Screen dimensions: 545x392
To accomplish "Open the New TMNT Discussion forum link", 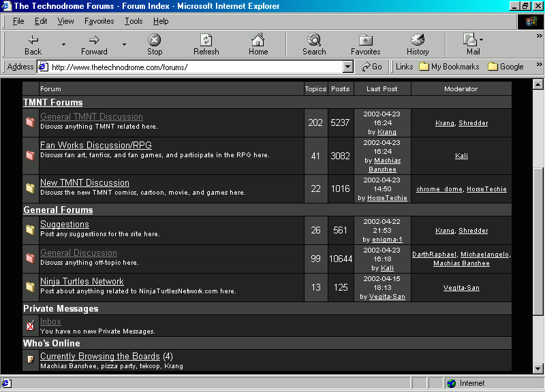I will point(84,182).
